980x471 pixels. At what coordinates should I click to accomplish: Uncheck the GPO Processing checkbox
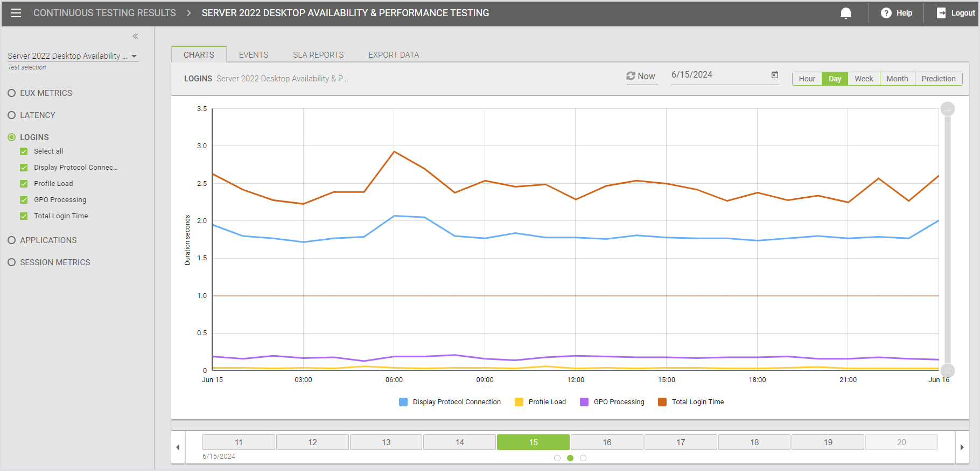24,200
